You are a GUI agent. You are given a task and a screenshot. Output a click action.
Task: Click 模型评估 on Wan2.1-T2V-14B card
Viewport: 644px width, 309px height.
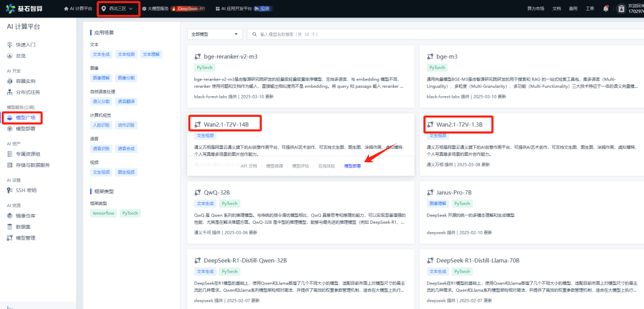pyautogui.click(x=300, y=166)
